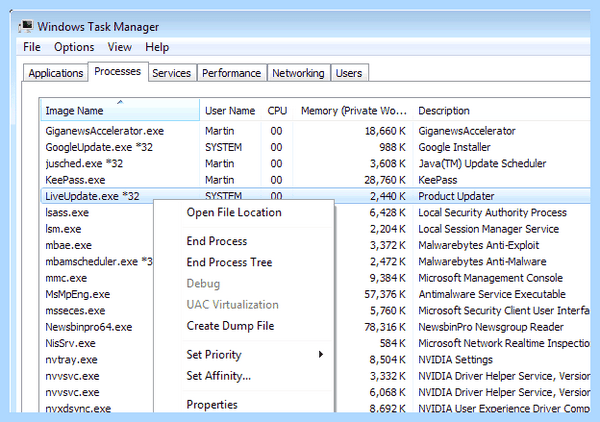Select the MsMpEng.exe process
The width and height of the screenshot is (600, 422).
[78, 294]
